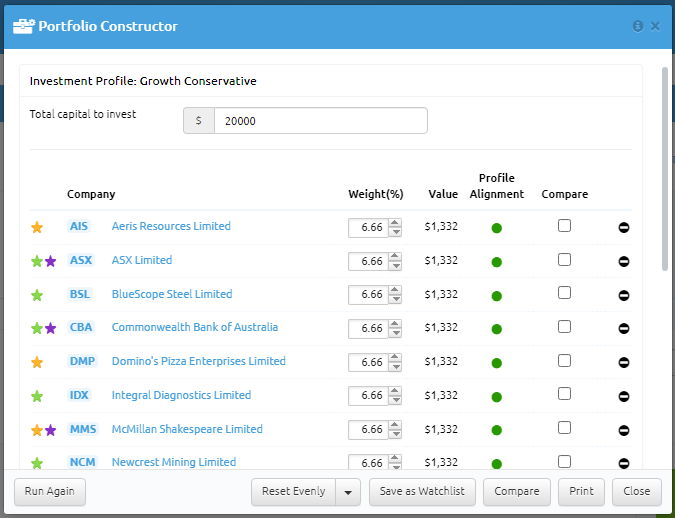Click the orange star beside AIS
Viewport: 675px width, 518px height.
point(37,227)
